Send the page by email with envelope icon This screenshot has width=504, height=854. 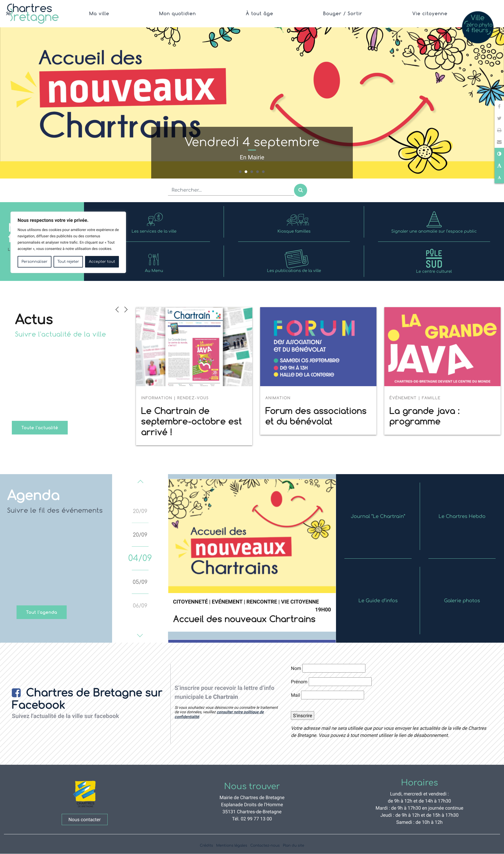499,142
